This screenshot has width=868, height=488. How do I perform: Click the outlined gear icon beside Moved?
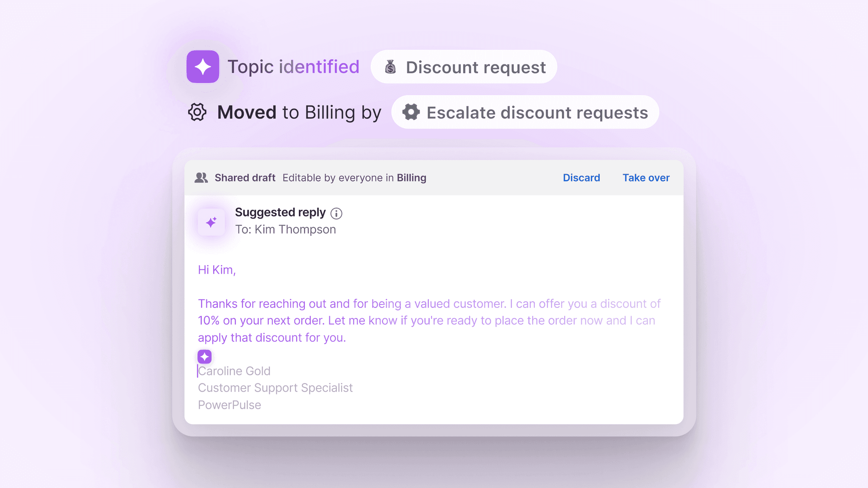(197, 112)
